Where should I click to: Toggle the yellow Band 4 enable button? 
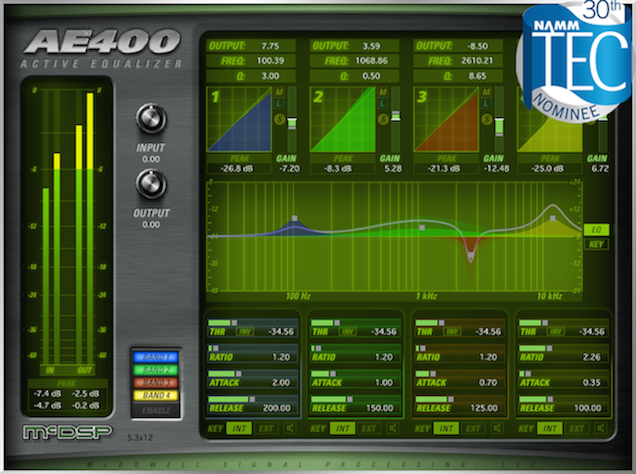(x=155, y=395)
